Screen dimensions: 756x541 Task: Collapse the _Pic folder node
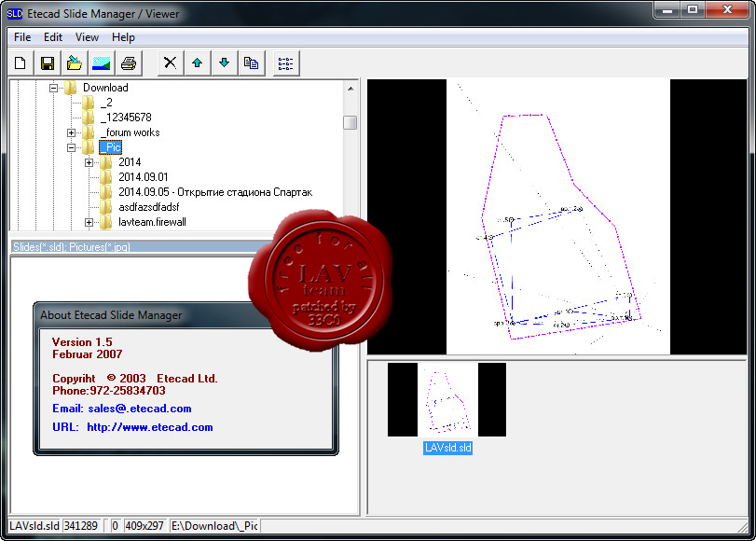click(x=72, y=147)
